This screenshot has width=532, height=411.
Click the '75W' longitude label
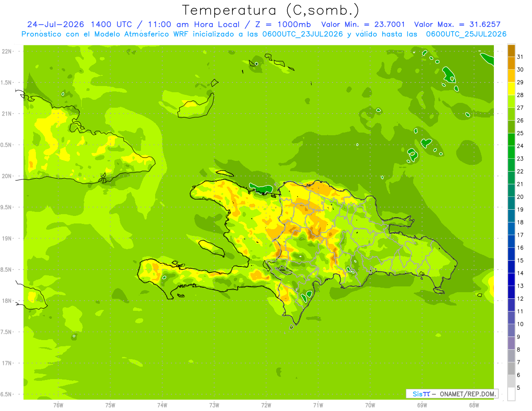click(110, 405)
